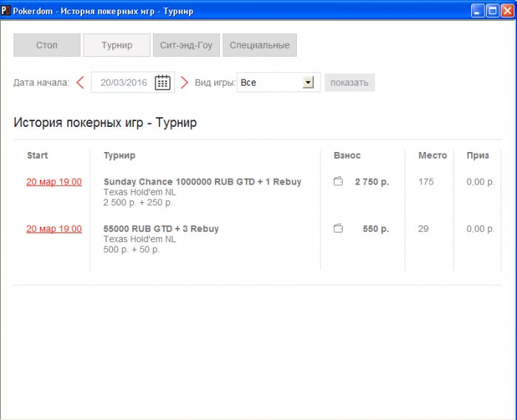Click the Взнос column header
517x420 pixels.
[x=347, y=155]
